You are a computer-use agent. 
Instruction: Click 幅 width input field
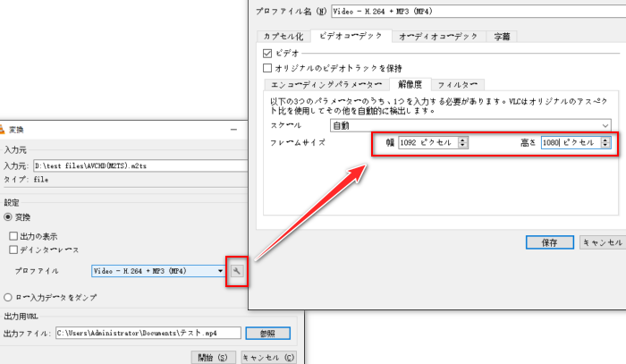[x=428, y=142]
